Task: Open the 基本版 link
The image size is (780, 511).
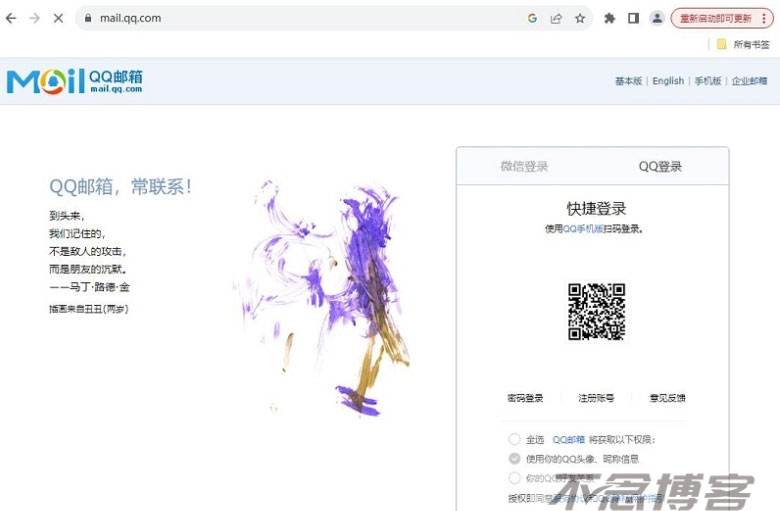Action: point(628,81)
